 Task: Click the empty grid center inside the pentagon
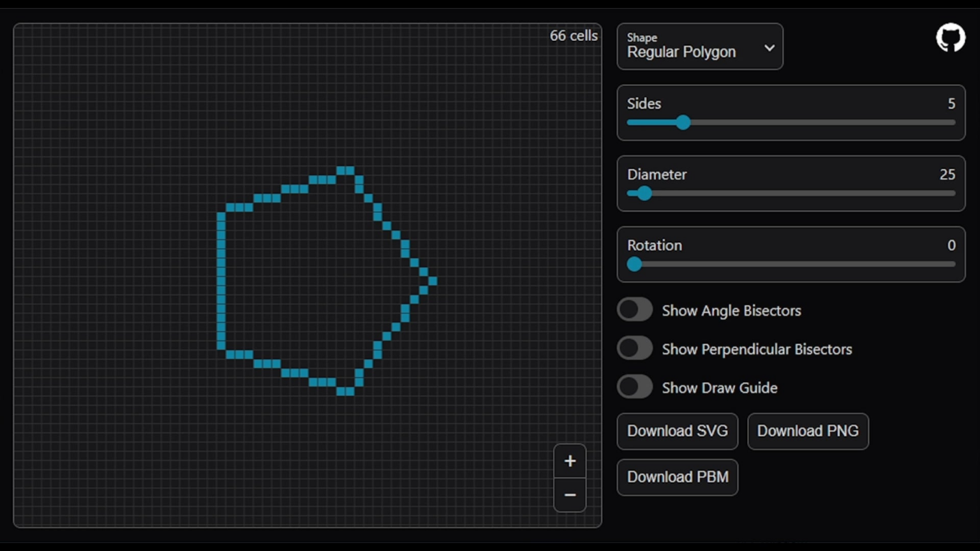tap(313, 281)
